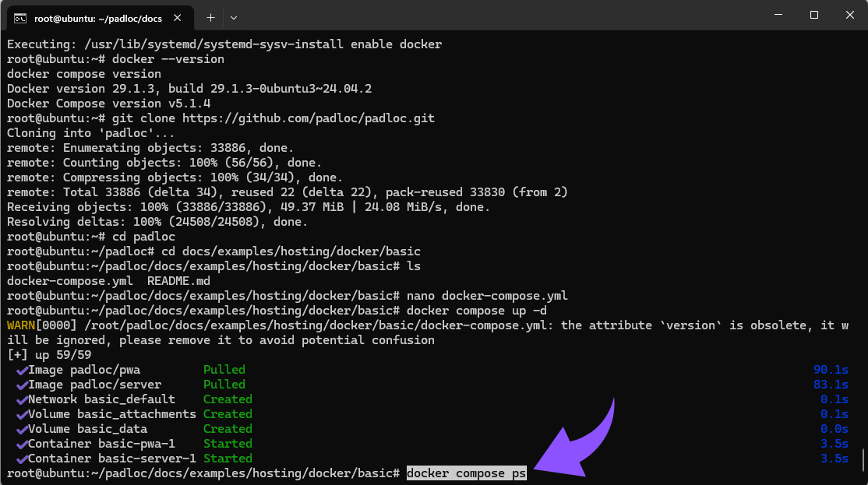Close the terminal window
Viewport: 868px width, 485px height.
click(850, 15)
